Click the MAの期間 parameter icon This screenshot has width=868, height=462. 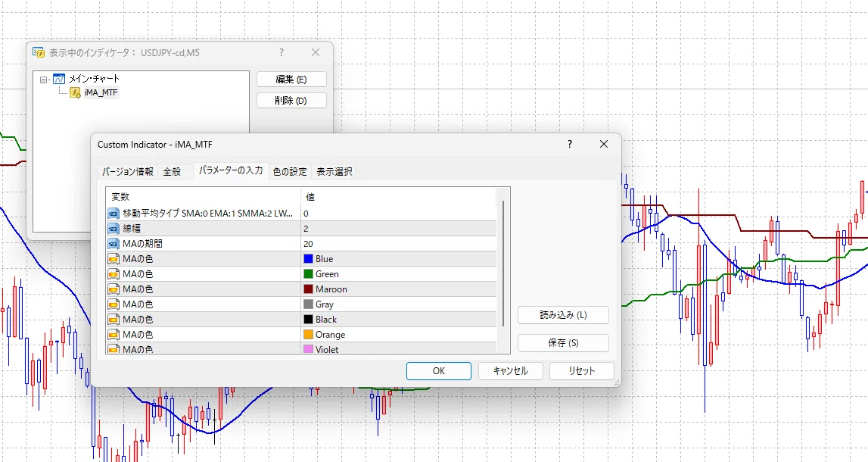click(113, 244)
